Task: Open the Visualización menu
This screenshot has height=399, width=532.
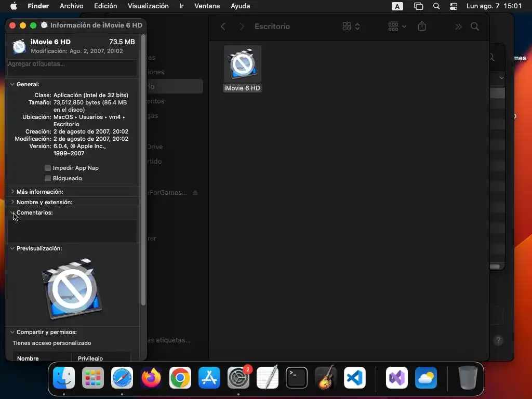Action: (148, 6)
